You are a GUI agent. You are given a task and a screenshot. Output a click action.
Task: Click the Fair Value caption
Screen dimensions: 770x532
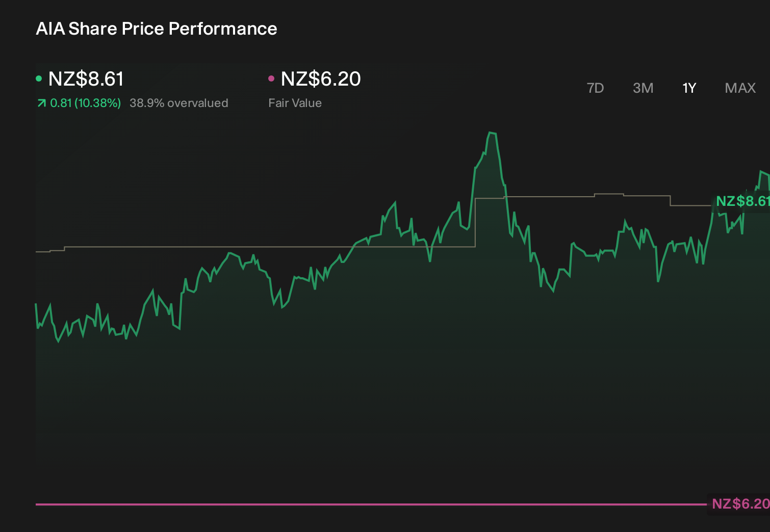[295, 103]
